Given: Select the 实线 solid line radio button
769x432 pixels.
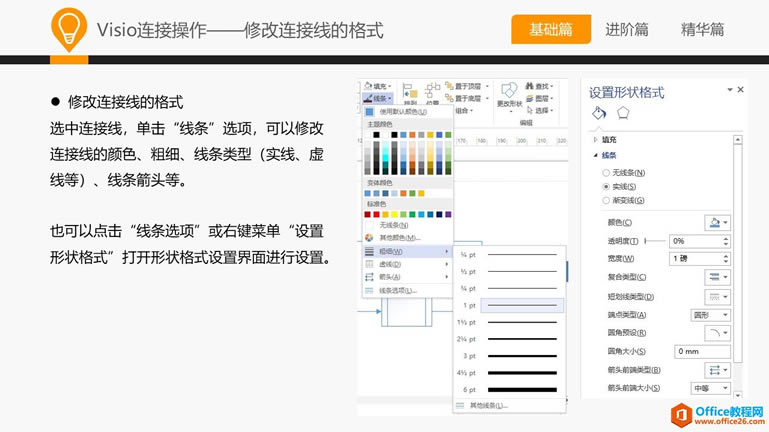Looking at the screenshot, I should (606, 187).
